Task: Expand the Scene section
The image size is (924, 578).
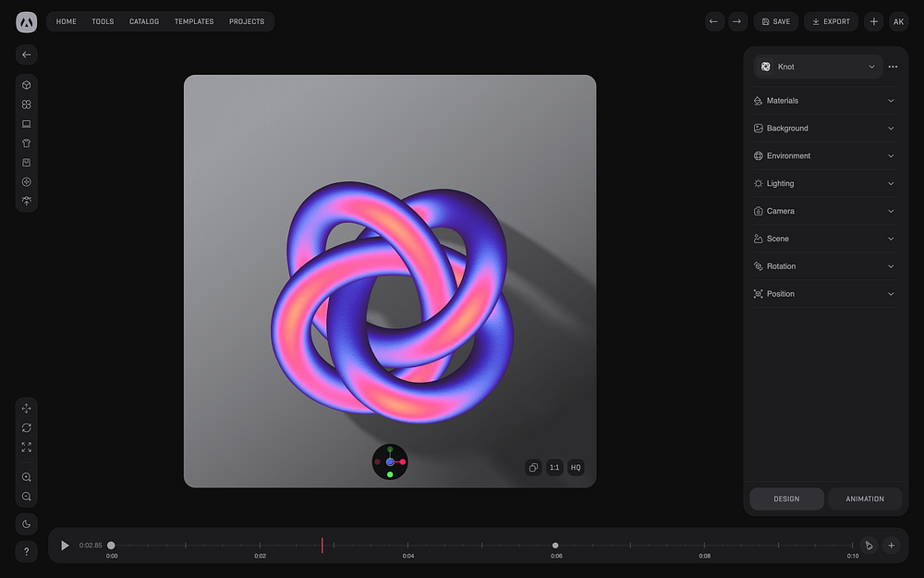Action: click(825, 239)
